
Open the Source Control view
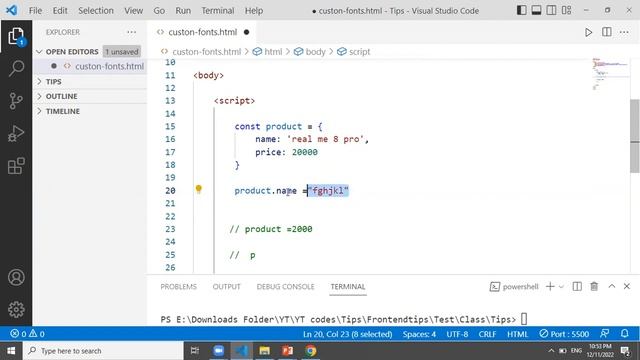coord(16,101)
